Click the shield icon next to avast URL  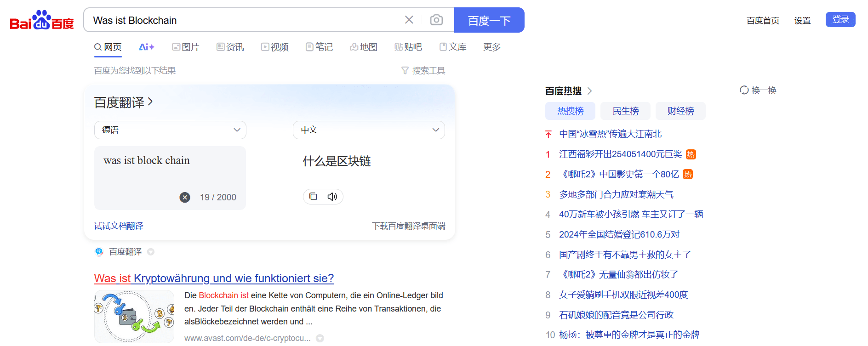320,338
